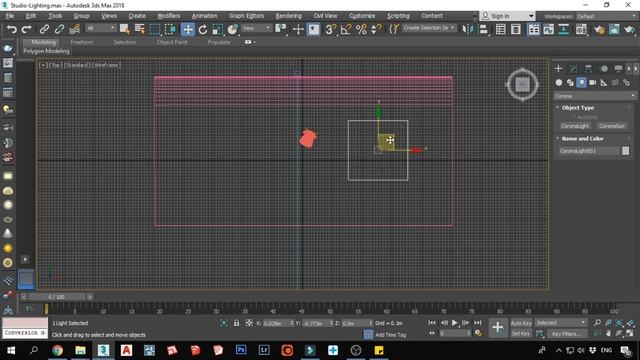The height and width of the screenshot is (360, 640).
Task: Toggle the Angle Snap button
Action: coord(346,29)
